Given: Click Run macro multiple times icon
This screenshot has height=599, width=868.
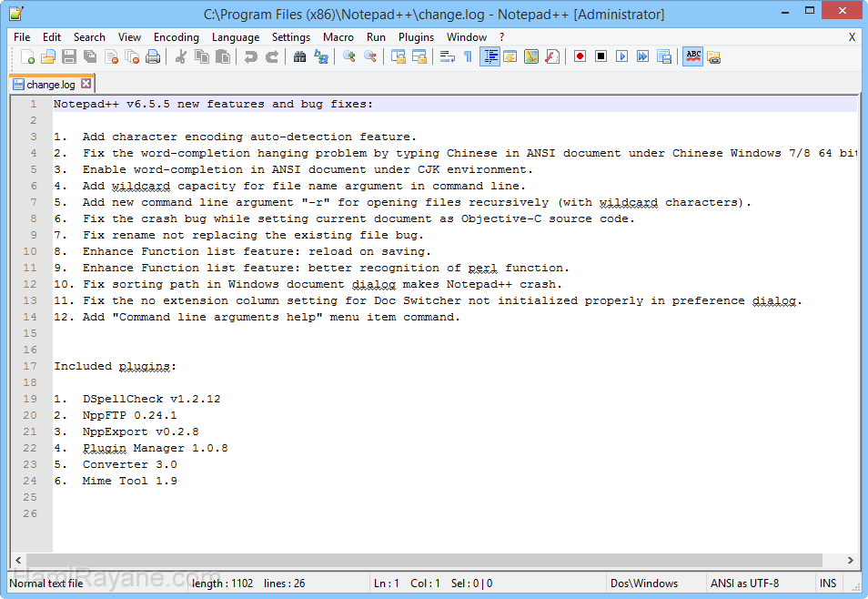Looking at the screenshot, I should click(x=642, y=56).
